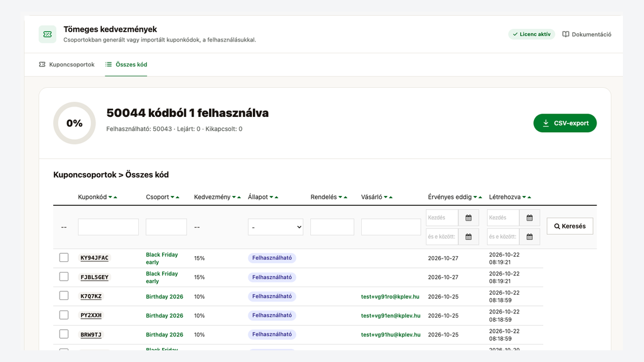Viewport: 644px width, 362px height.
Task: Sort by Vásárló column arrows
Action: [388, 198]
